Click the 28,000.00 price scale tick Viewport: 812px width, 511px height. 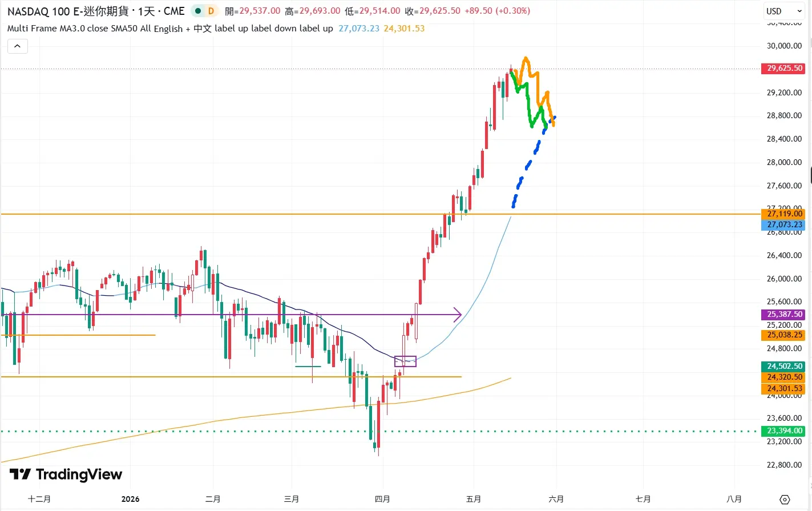[784, 162]
